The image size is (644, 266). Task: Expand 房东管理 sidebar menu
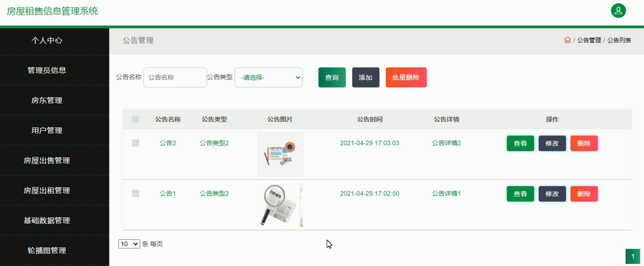46,101
